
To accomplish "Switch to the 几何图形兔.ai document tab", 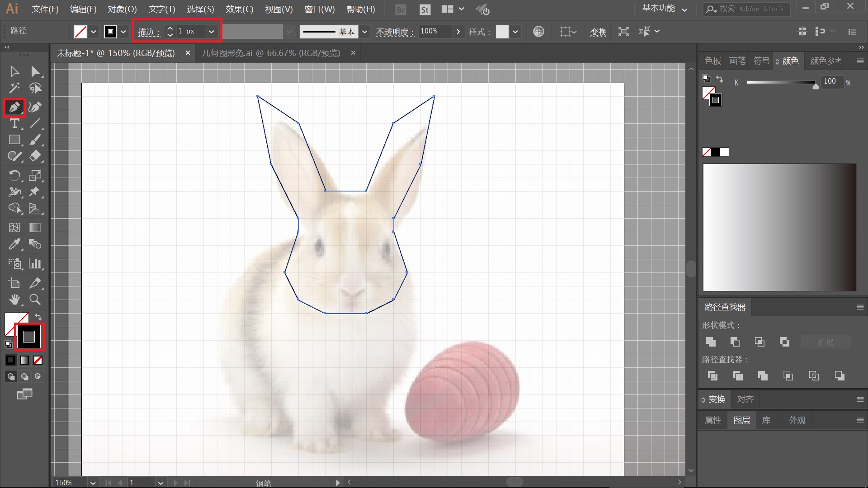I will coord(271,53).
